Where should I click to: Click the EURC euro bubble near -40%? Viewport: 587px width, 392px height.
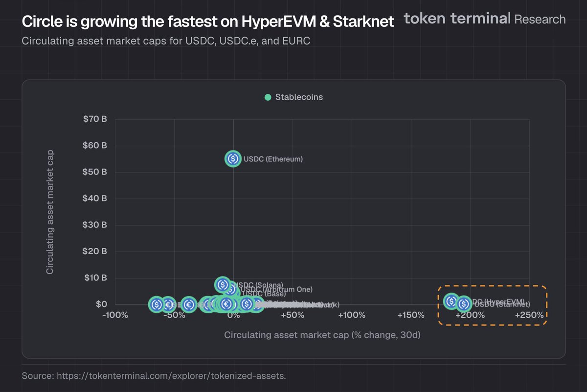click(188, 305)
